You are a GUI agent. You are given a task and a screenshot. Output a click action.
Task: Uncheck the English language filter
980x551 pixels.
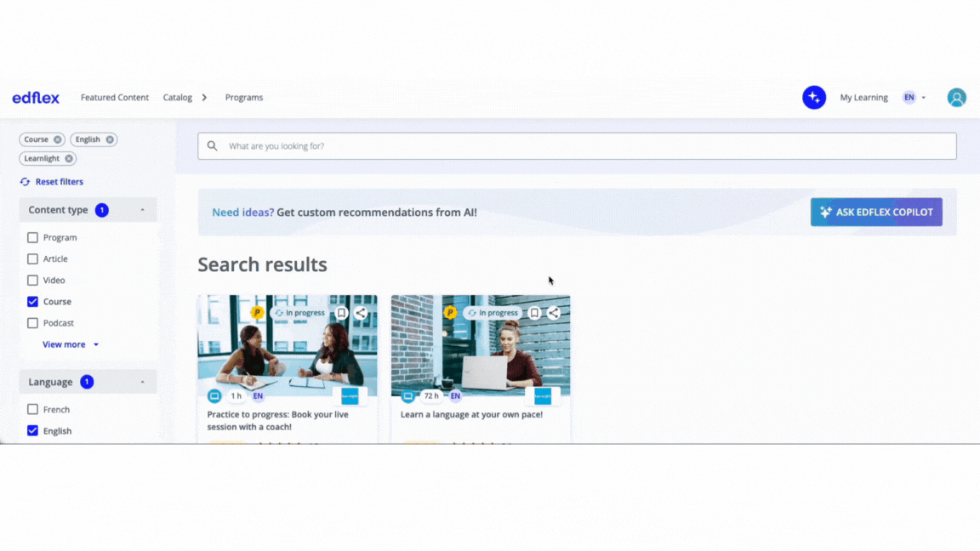(32, 430)
